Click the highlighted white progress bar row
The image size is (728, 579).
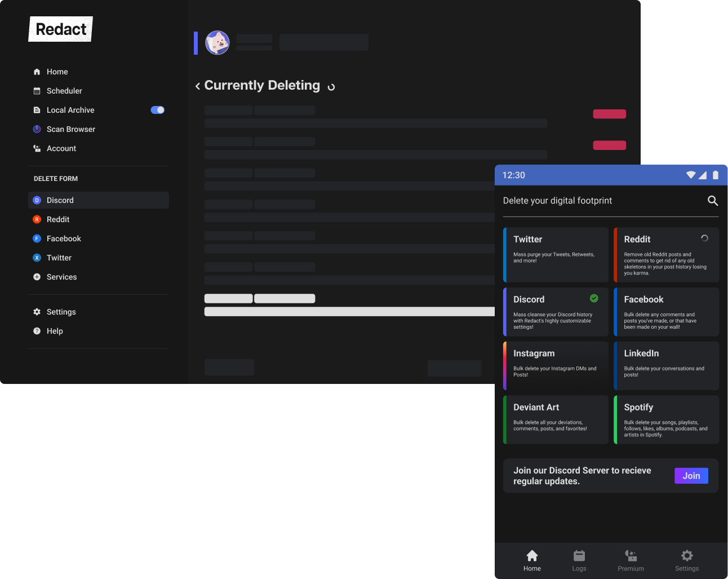pos(349,312)
